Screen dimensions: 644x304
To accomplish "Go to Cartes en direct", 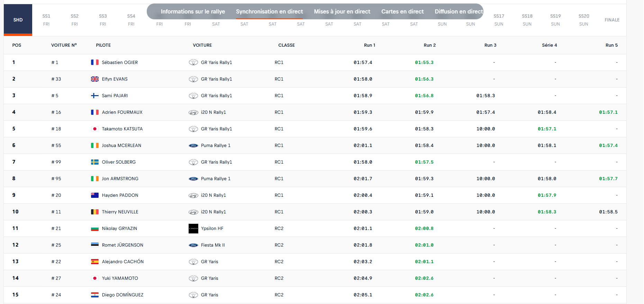I will click(x=402, y=11).
